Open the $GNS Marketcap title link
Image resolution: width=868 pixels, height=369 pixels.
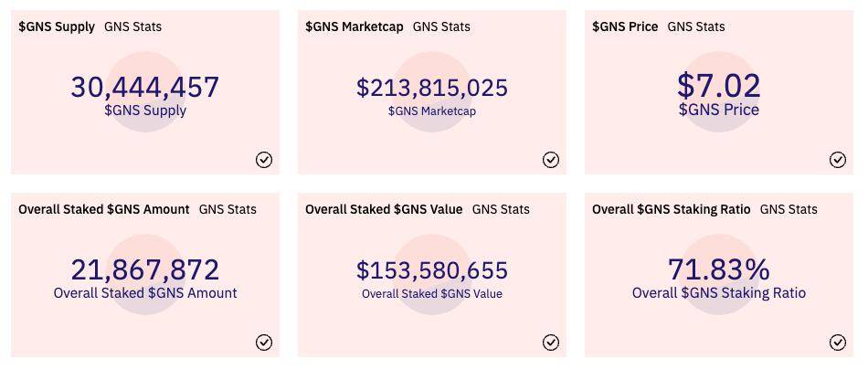(x=355, y=26)
